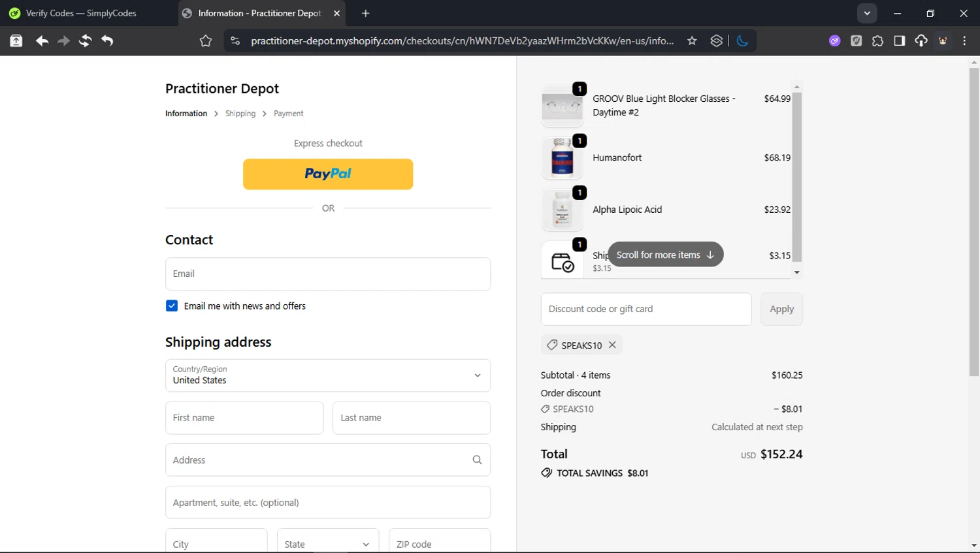The height and width of the screenshot is (553, 980).
Task: Click the Apply discount button
Action: pos(781,309)
